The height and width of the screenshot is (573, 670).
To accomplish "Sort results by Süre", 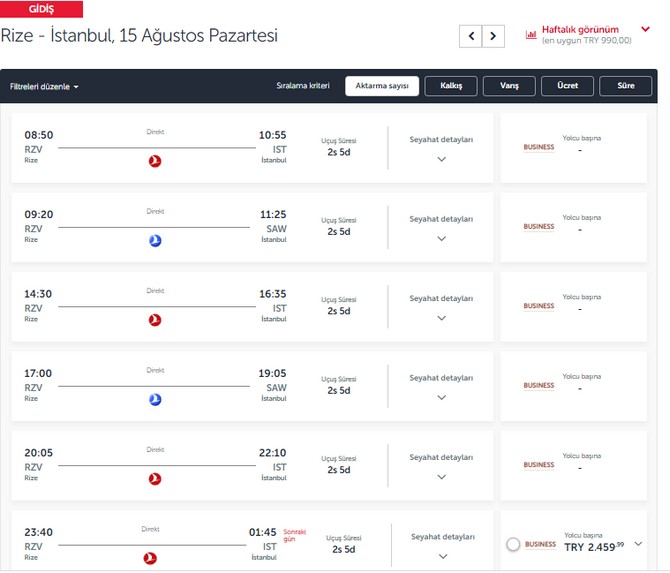I will pyautogui.click(x=625, y=86).
